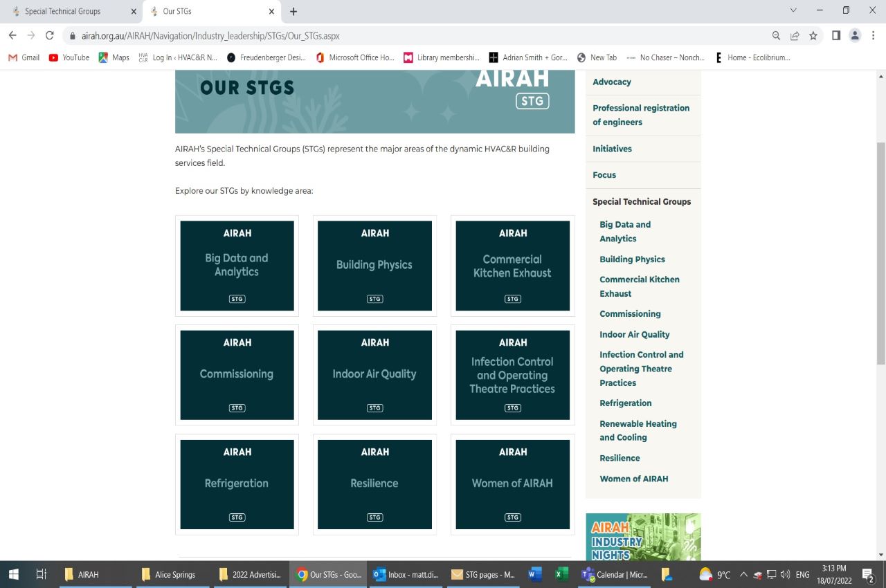Open the YouTube bookmark

pyautogui.click(x=69, y=57)
